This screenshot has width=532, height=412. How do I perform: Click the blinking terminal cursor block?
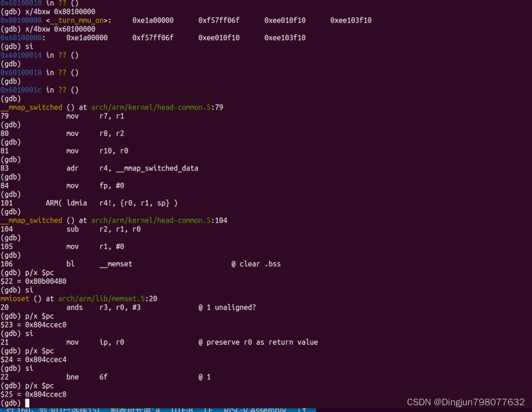(27, 403)
